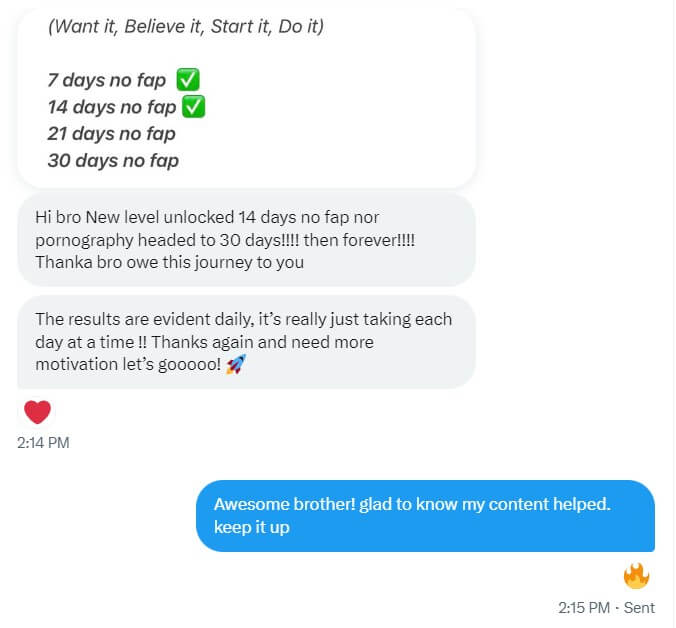Select 'The results are evident daily' message
Image resolution: width=676 pixels, height=628 pixels.
click(x=247, y=342)
